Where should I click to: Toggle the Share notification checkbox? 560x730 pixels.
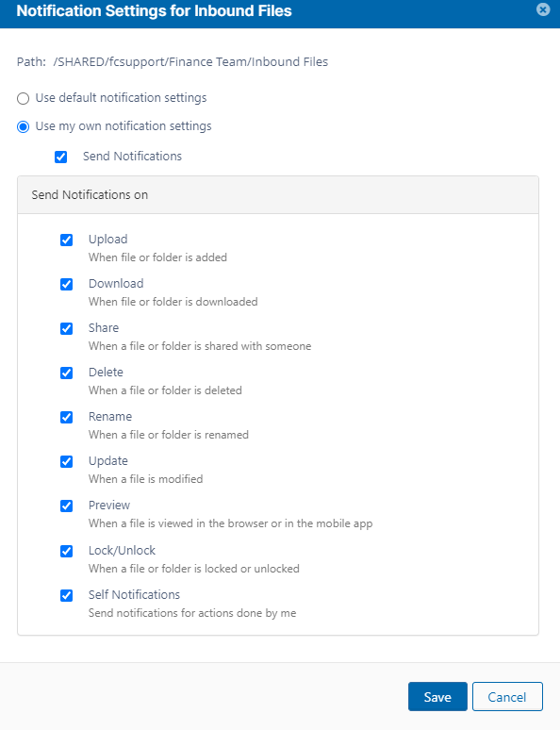coord(67,328)
